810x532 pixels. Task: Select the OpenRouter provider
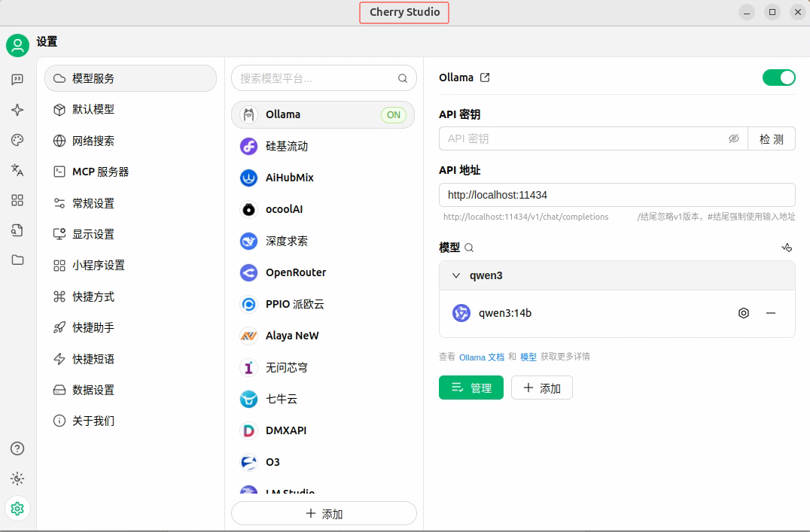[x=323, y=272]
